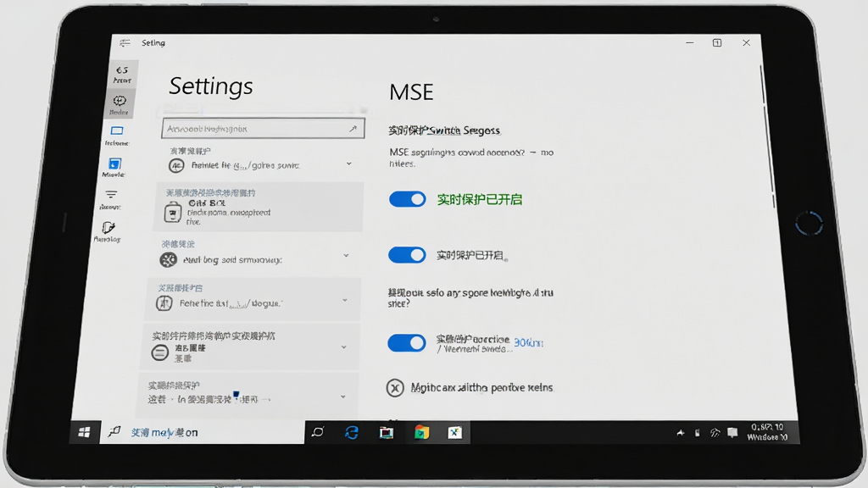
Task: Open the taskbar circular search icon
Action: pyautogui.click(x=319, y=431)
